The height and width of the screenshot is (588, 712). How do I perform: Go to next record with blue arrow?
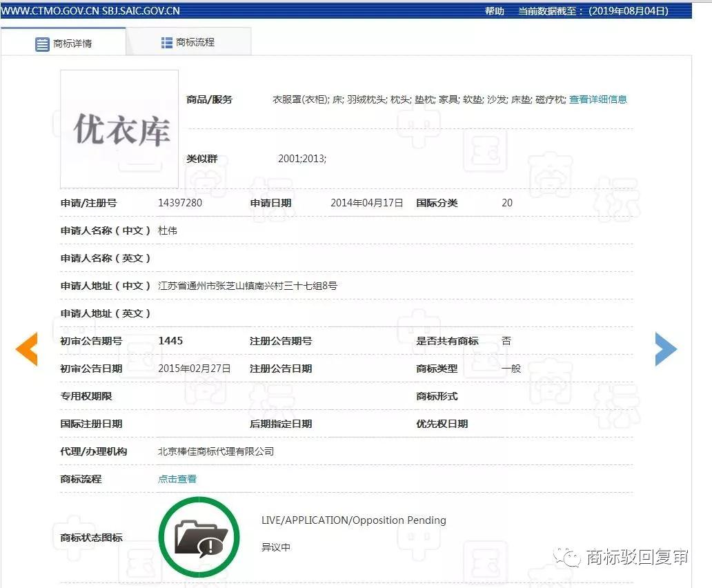(666, 349)
